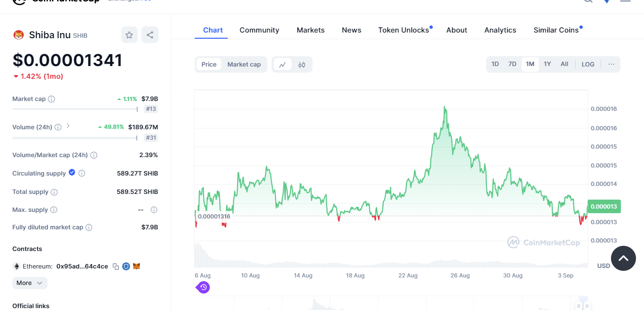Viewport: 644px width, 310px height.
Task: Open the hamburger menu icon
Action: pos(625,1)
